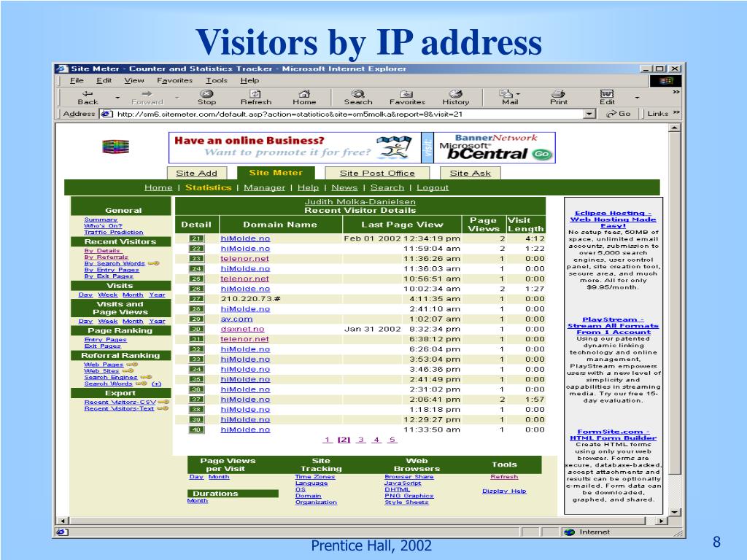
Task: Click the Refresh link under Tools
Action: point(504,477)
